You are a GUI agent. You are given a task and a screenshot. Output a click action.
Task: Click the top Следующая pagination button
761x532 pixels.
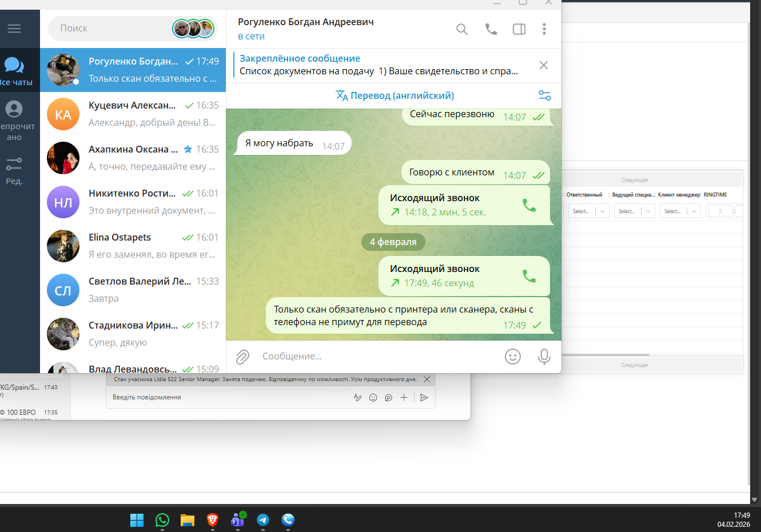coord(635,180)
